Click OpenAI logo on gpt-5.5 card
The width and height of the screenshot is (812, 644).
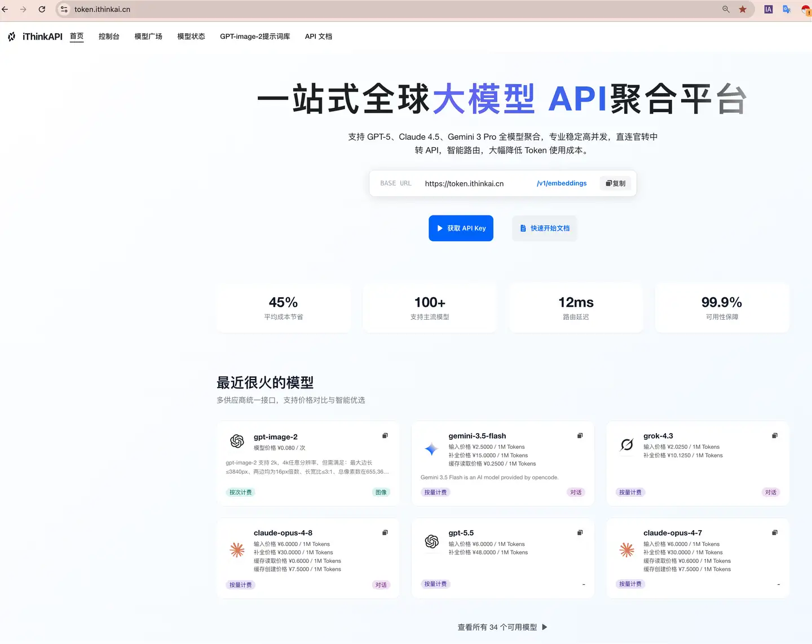tap(432, 541)
